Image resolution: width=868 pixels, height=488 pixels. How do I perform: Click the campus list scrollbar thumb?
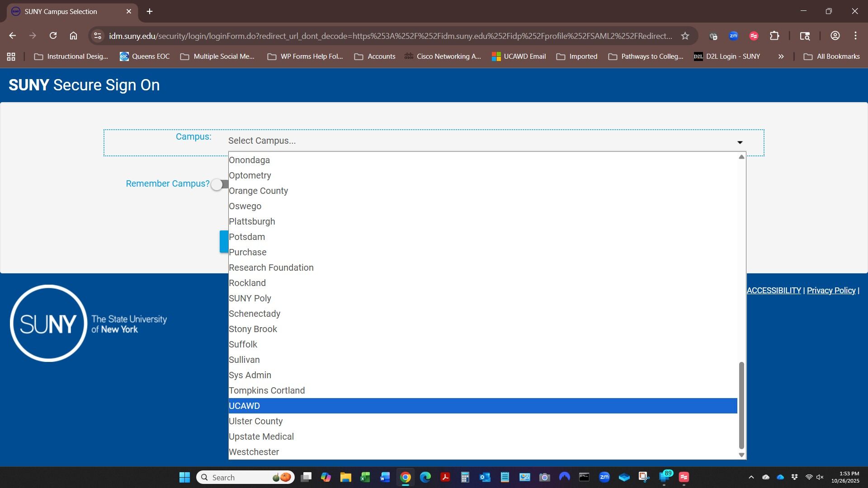click(x=741, y=405)
